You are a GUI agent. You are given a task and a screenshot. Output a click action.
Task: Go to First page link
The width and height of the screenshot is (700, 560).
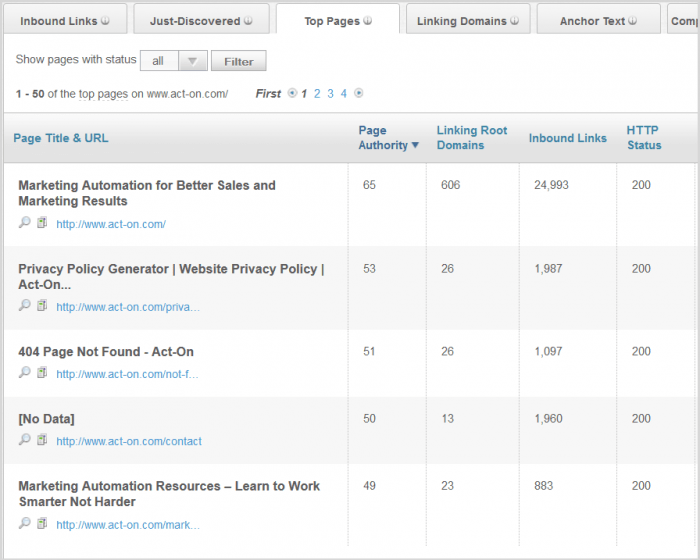click(x=268, y=93)
